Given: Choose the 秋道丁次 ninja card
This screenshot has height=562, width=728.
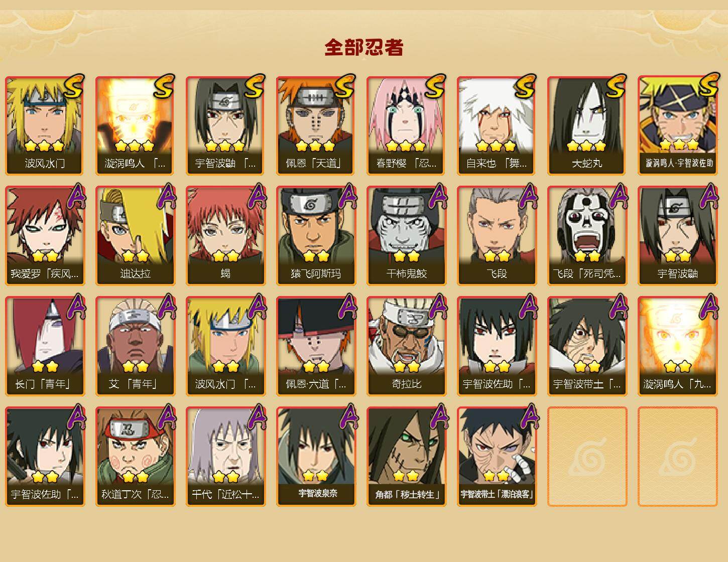Looking at the screenshot, I should tap(136, 457).
